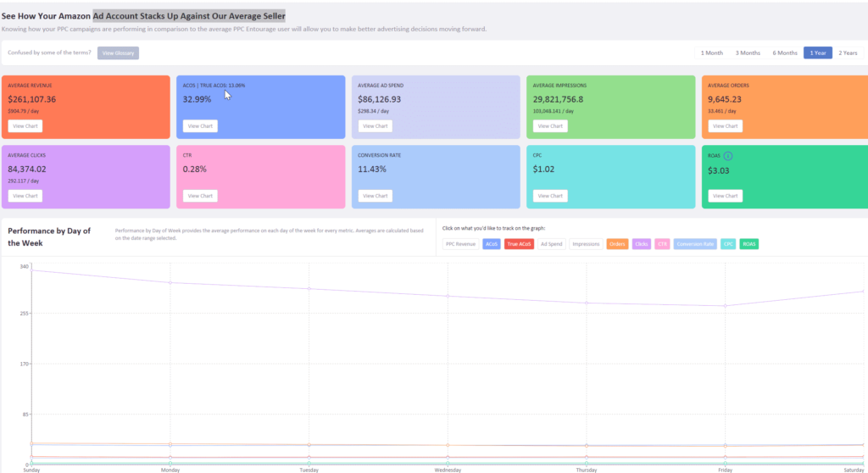The height and width of the screenshot is (473, 868).
Task: View Chart for Average Impressions
Action: coord(550,126)
